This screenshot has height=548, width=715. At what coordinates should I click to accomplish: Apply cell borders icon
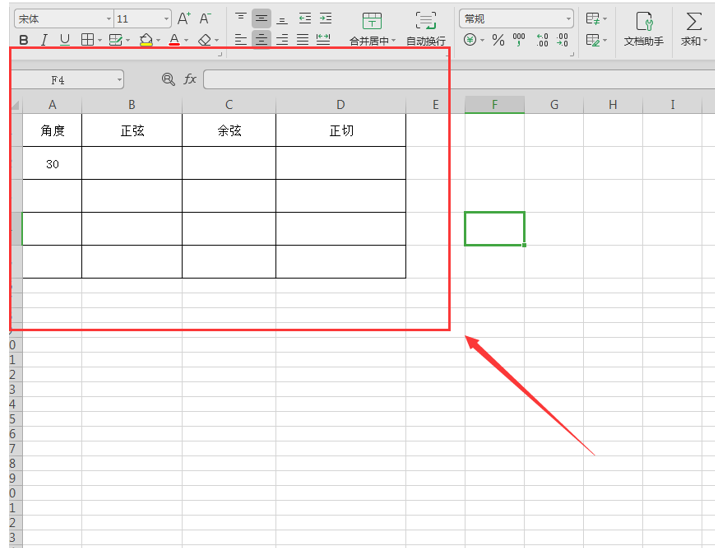tap(87, 40)
